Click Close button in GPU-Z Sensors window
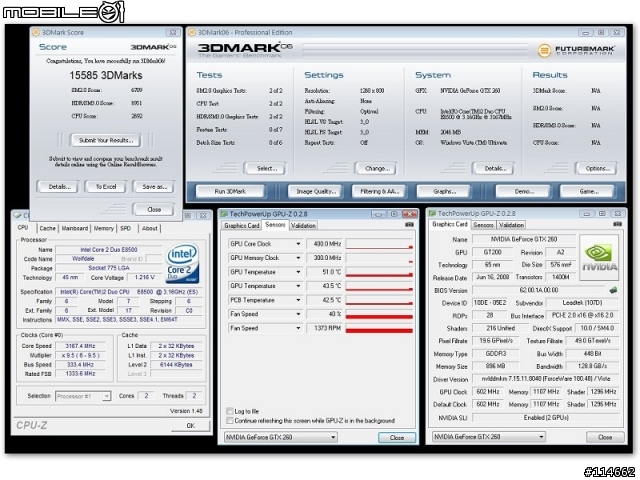 point(397,438)
